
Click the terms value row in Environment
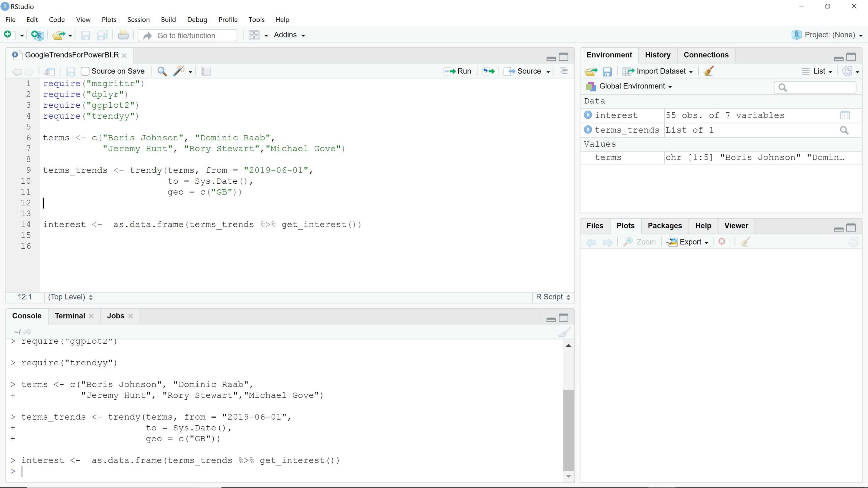point(721,158)
